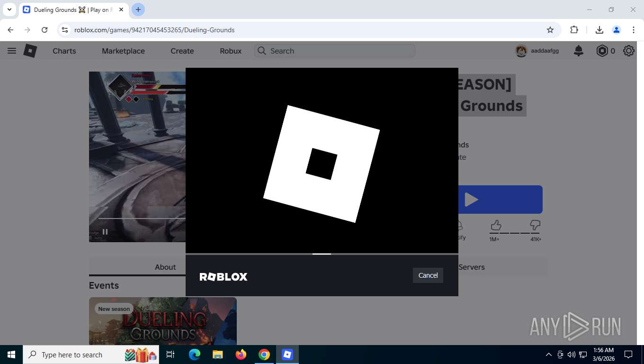Switch to Roblox app on taskbar
This screenshot has height=364, width=644.
coord(287,355)
